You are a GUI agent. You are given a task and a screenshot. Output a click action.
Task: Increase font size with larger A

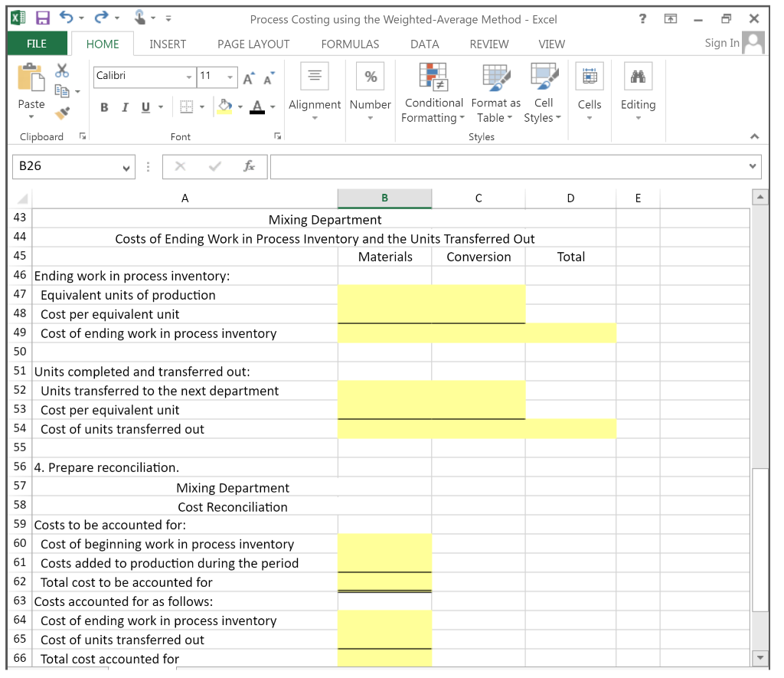249,79
